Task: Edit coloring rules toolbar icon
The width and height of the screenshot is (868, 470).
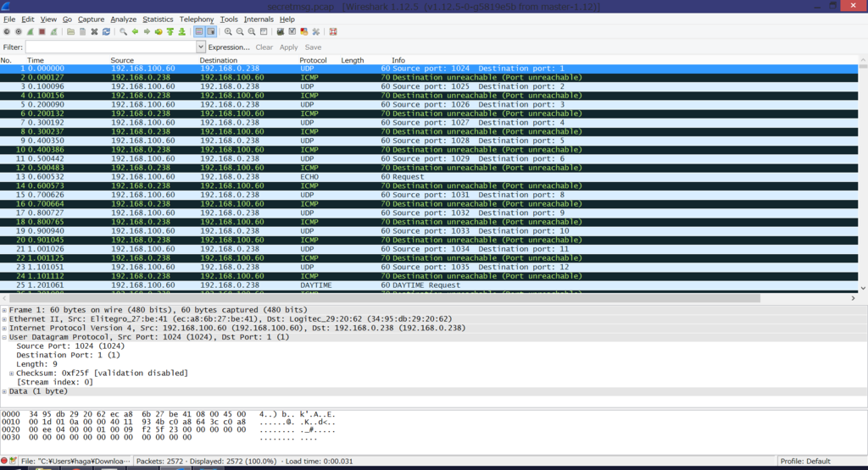Action: tap(304, 32)
